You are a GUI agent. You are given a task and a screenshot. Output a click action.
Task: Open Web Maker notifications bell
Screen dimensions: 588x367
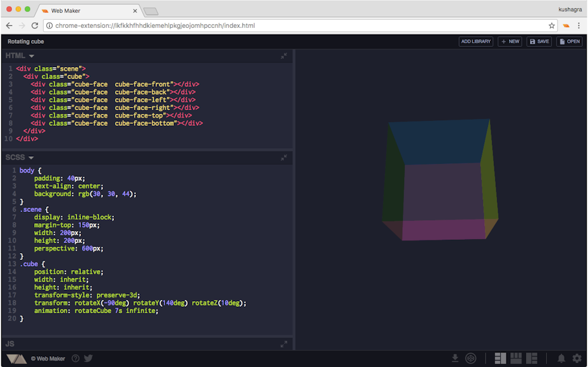coord(562,358)
